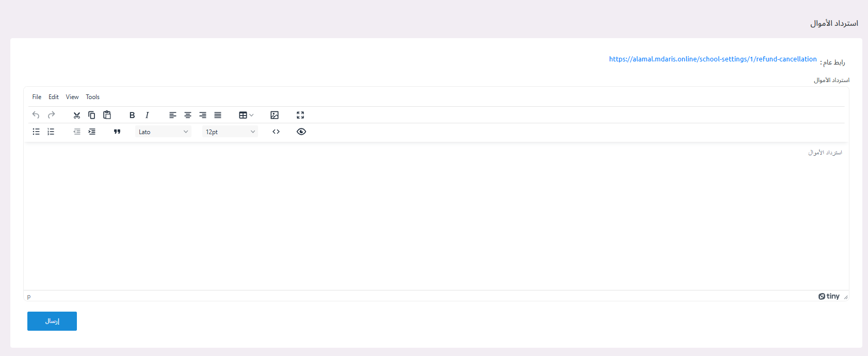The width and height of the screenshot is (868, 356).
Task: Click the Paste clipboard icon
Action: [107, 115]
